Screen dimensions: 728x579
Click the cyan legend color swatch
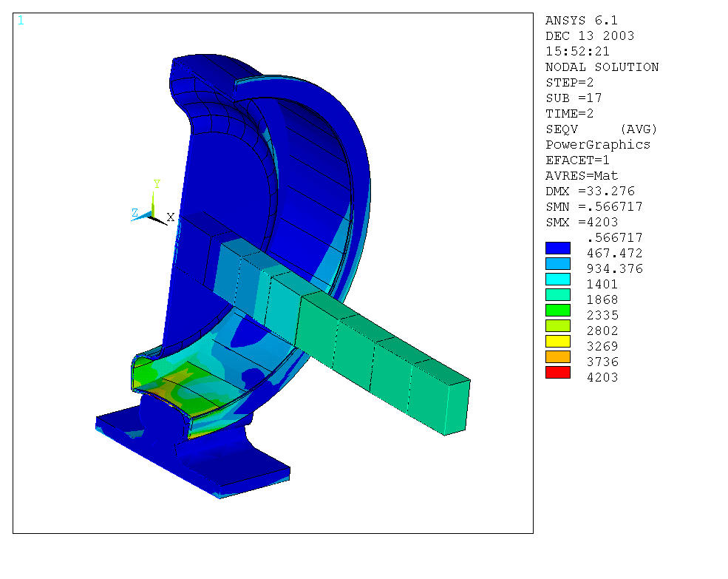click(x=557, y=280)
